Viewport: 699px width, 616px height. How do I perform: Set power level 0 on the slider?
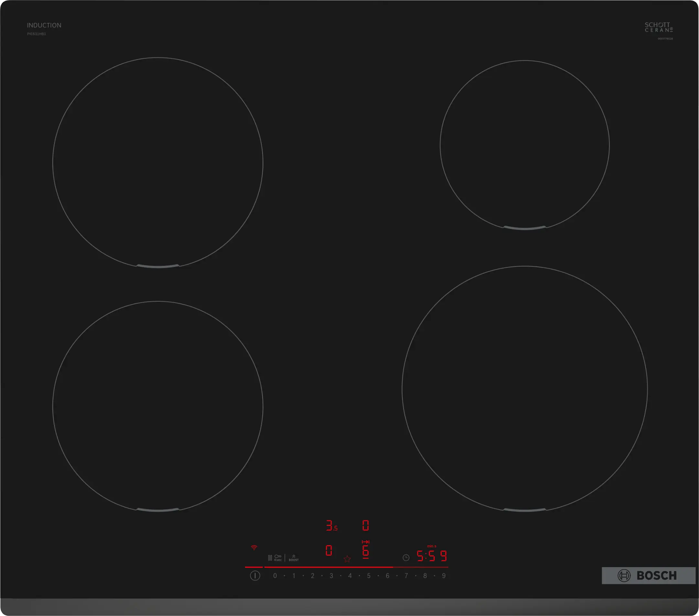275,576
